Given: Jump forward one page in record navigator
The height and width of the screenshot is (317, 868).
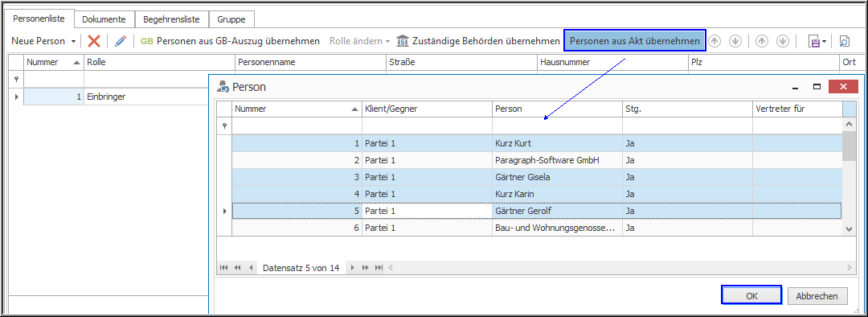Looking at the screenshot, I should (366, 268).
